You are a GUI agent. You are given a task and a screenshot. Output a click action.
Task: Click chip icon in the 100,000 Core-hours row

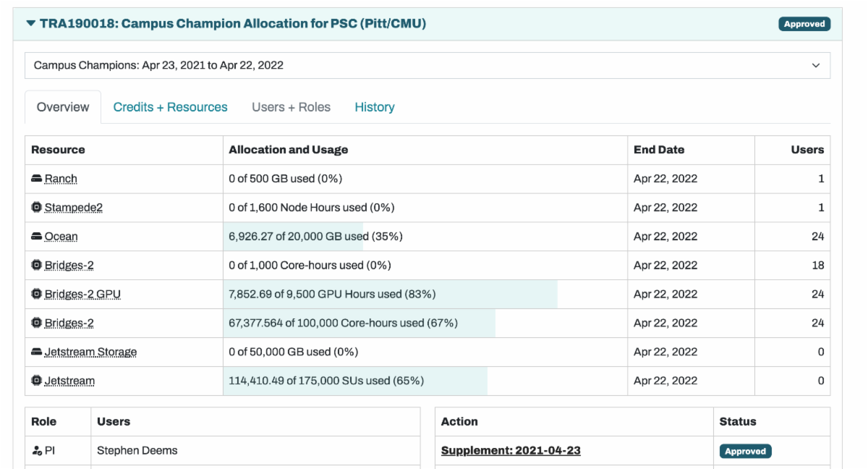37,324
